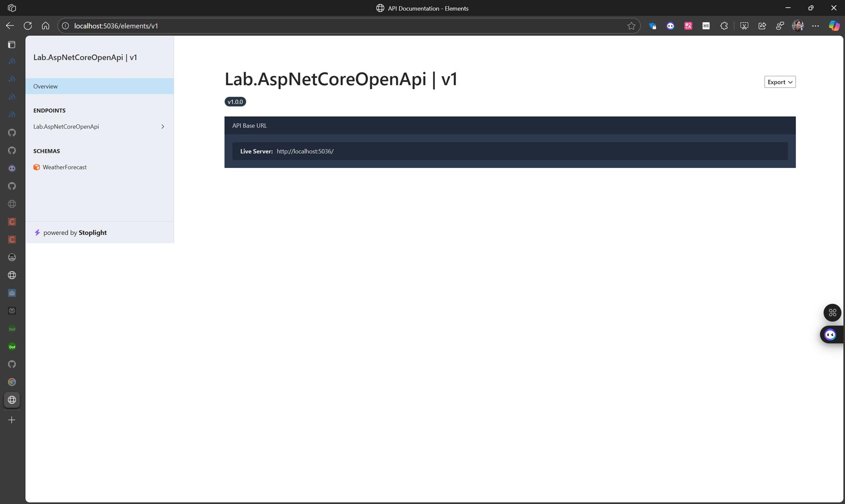Click the Share icon in toolbar
Screen dimensions: 845x504
pos(762,26)
